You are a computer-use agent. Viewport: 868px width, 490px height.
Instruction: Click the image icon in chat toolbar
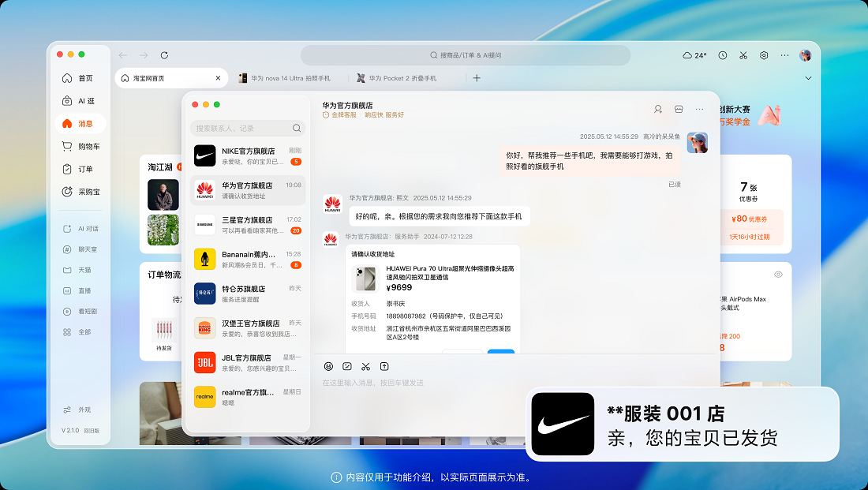[347, 366]
